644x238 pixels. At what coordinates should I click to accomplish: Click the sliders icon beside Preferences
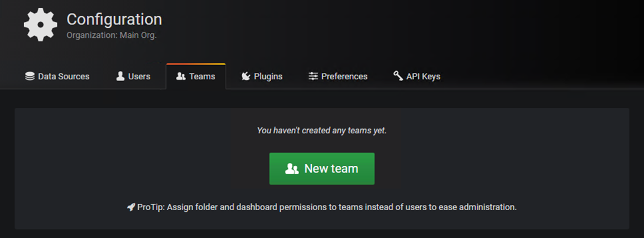coord(313,76)
